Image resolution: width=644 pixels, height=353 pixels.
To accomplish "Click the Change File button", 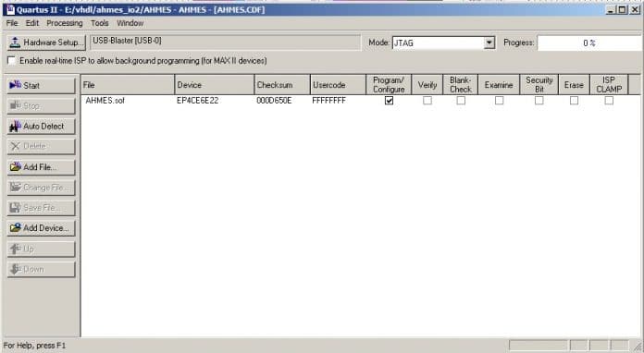I will 41,188.
